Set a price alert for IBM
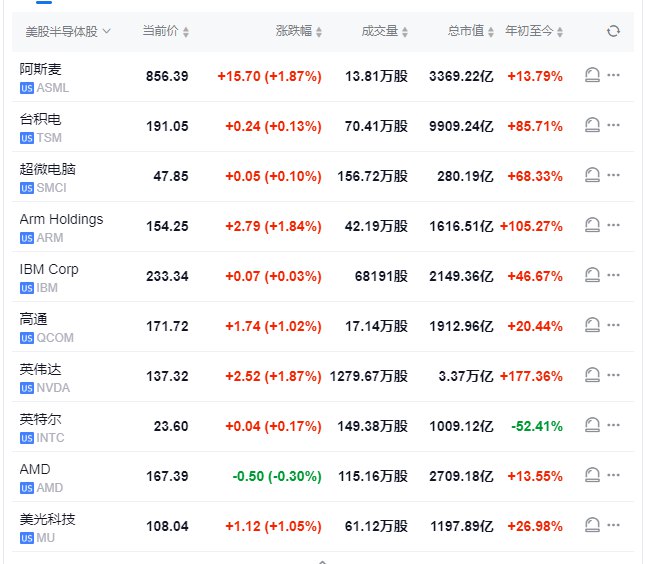Screen dimensions: 646x564 [592, 275]
